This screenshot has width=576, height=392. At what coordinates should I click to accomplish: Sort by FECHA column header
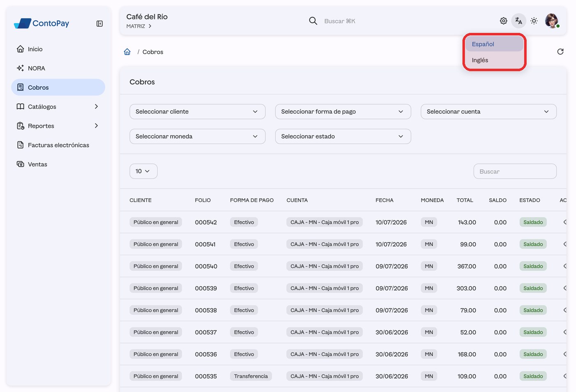(x=384, y=200)
